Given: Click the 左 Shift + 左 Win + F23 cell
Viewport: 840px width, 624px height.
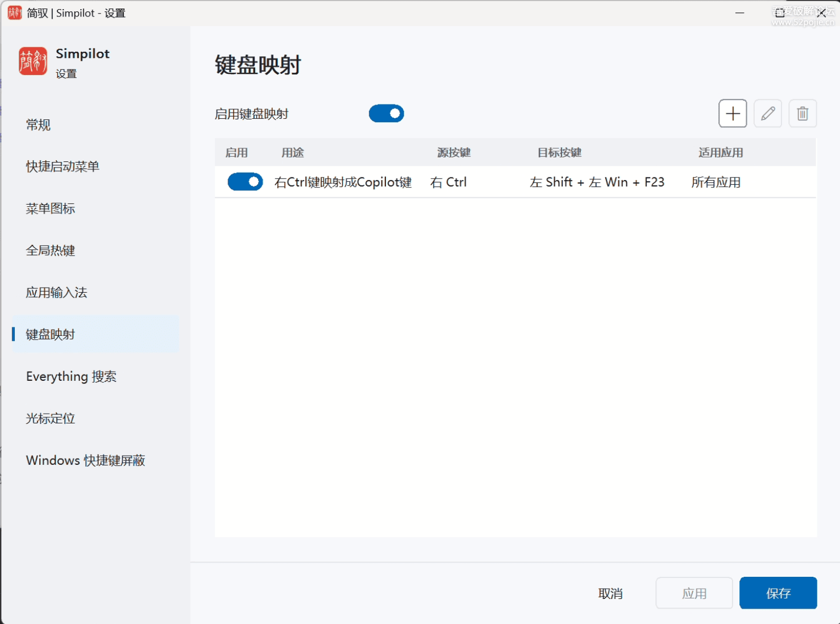Looking at the screenshot, I should coord(597,182).
